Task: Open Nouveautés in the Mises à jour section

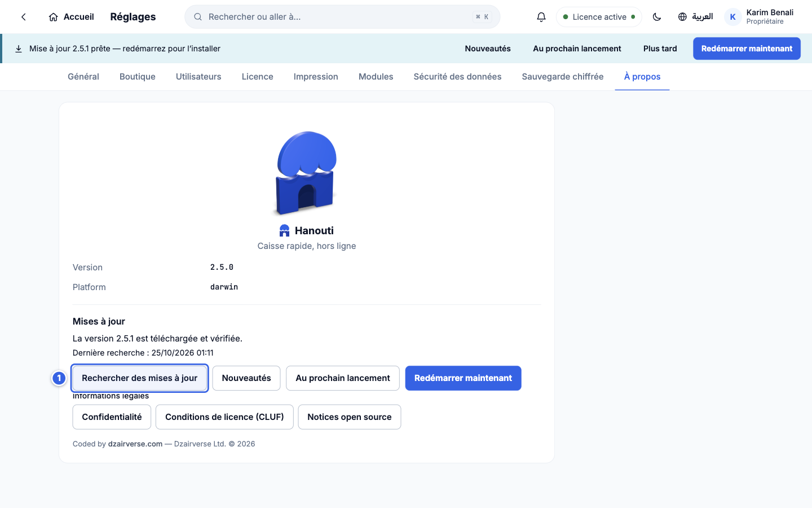Action: point(246,378)
